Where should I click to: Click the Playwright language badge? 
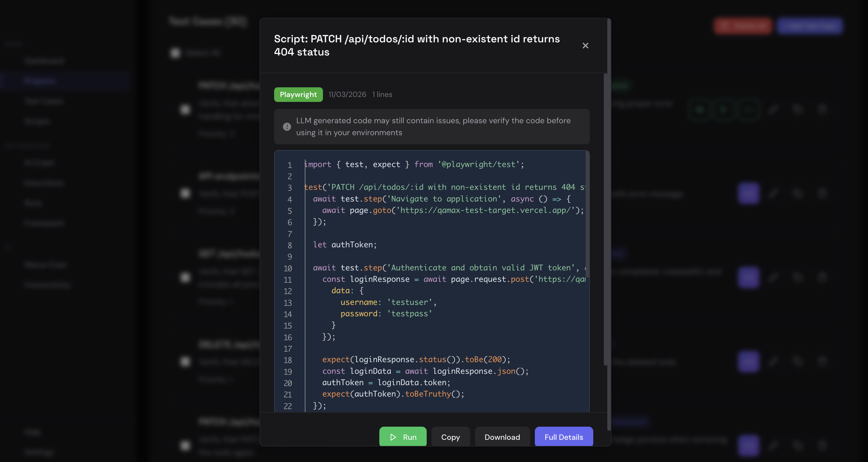[298, 95]
